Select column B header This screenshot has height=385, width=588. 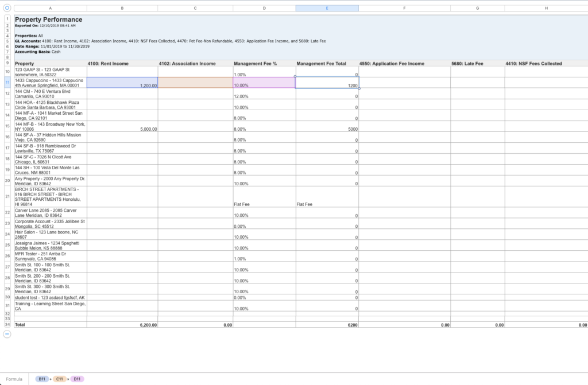point(122,8)
